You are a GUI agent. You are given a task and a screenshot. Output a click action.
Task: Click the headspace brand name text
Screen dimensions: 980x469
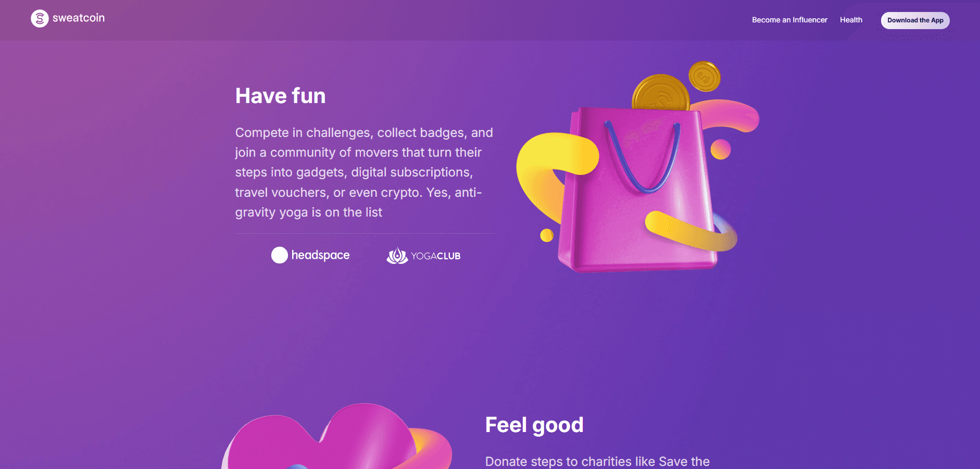tap(320, 255)
